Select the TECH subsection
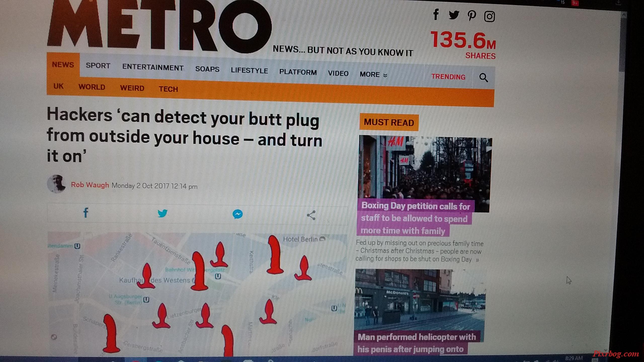The width and height of the screenshot is (644, 362). point(168,89)
